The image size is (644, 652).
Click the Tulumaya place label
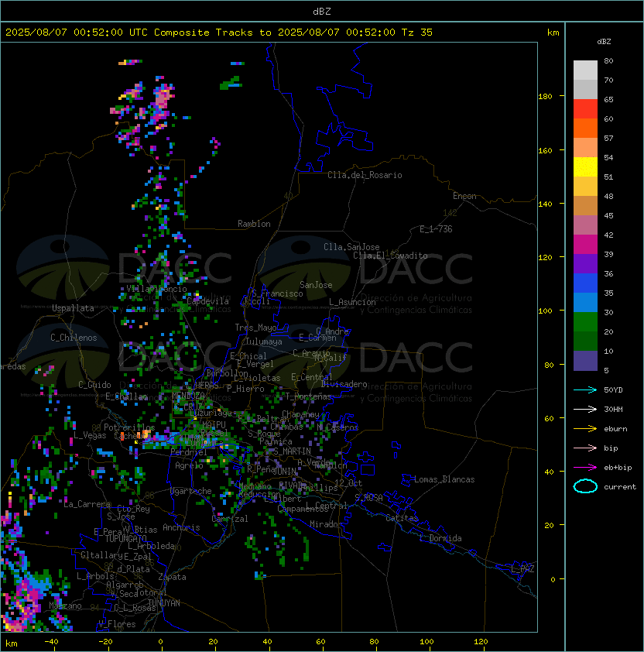(264, 341)
